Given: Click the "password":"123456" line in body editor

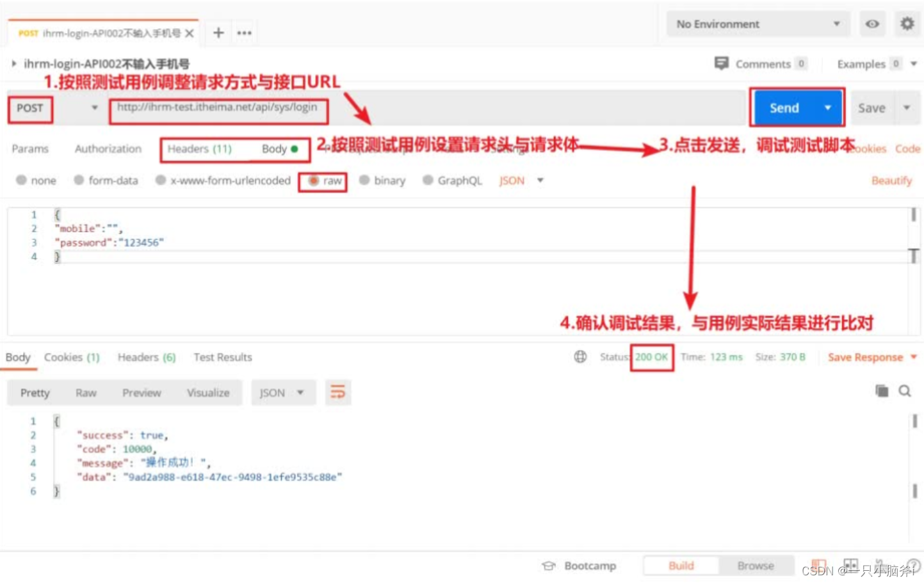Looking at the screenshot, I should (109, 243).
